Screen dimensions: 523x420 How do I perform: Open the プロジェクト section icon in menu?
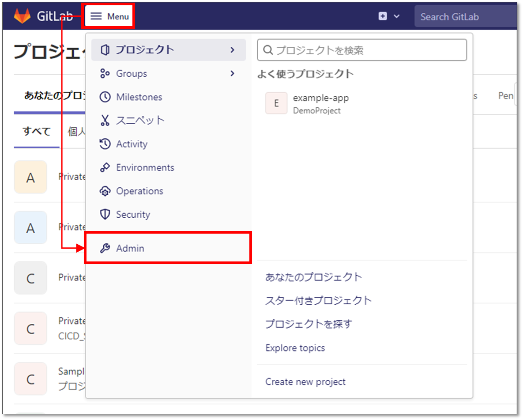coord(105,49)
